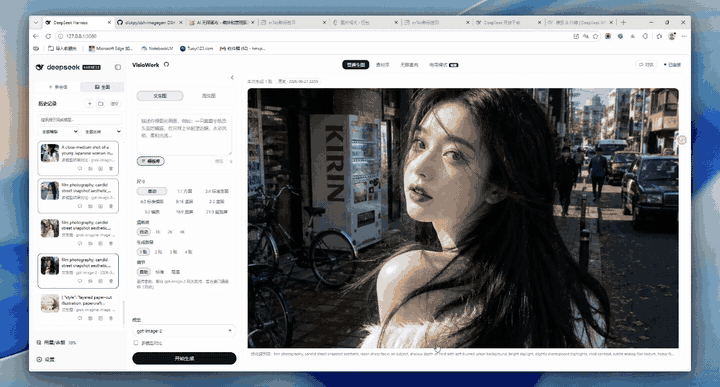The image size is (720, 387).
Task: Select the active dark image generation top tab
Action: point(356,65)
